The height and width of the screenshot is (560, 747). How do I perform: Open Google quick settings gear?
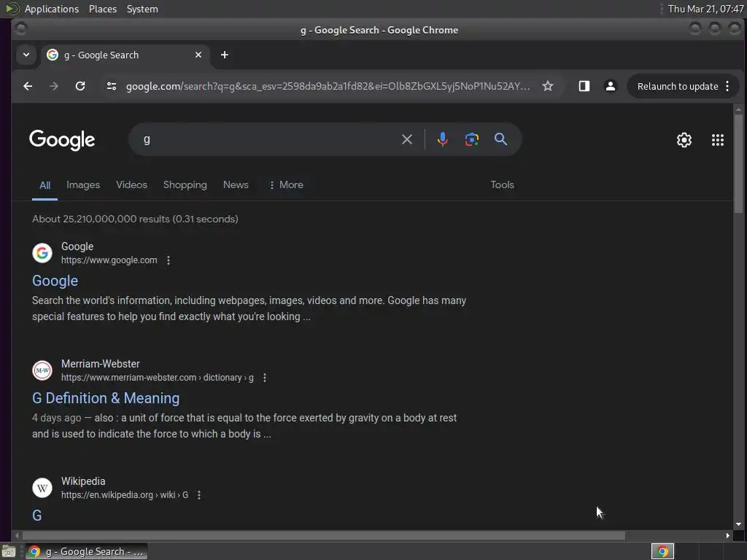[684, 140]
